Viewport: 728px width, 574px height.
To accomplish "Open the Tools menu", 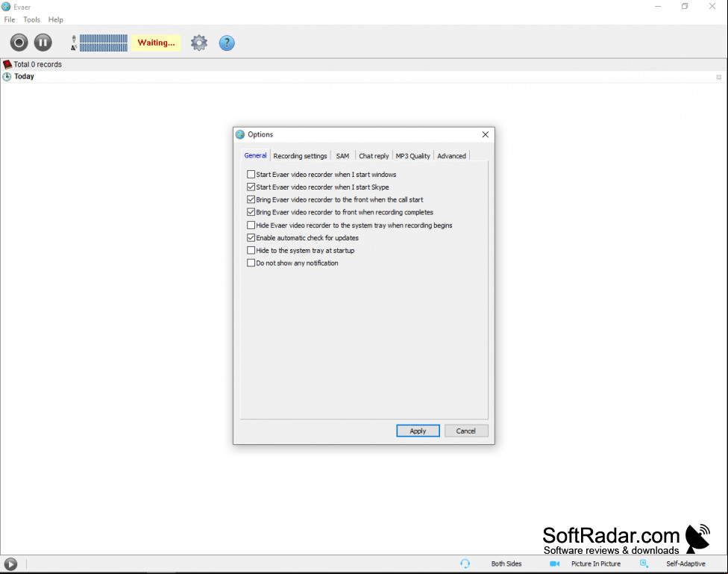I will click(31, 19).
